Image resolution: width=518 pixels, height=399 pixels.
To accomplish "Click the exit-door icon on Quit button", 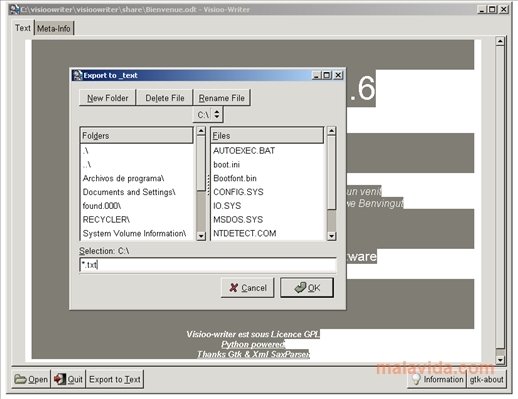I will (60, 379).
